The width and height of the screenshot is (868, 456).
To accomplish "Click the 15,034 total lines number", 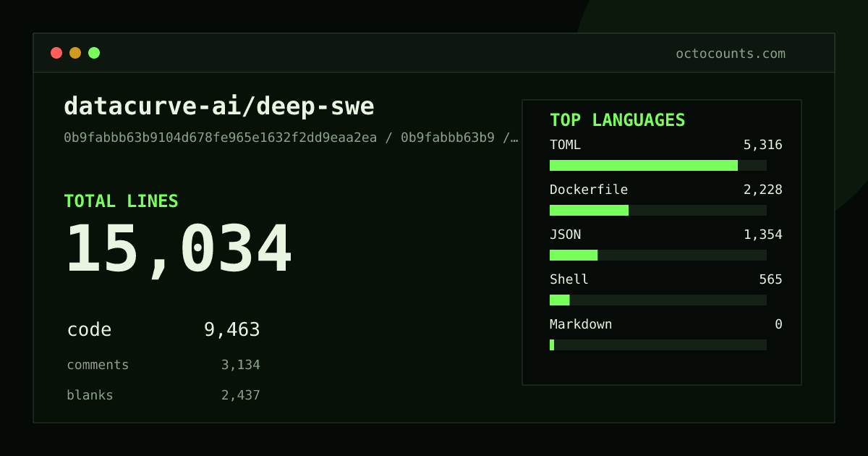I will click(179, 250).
